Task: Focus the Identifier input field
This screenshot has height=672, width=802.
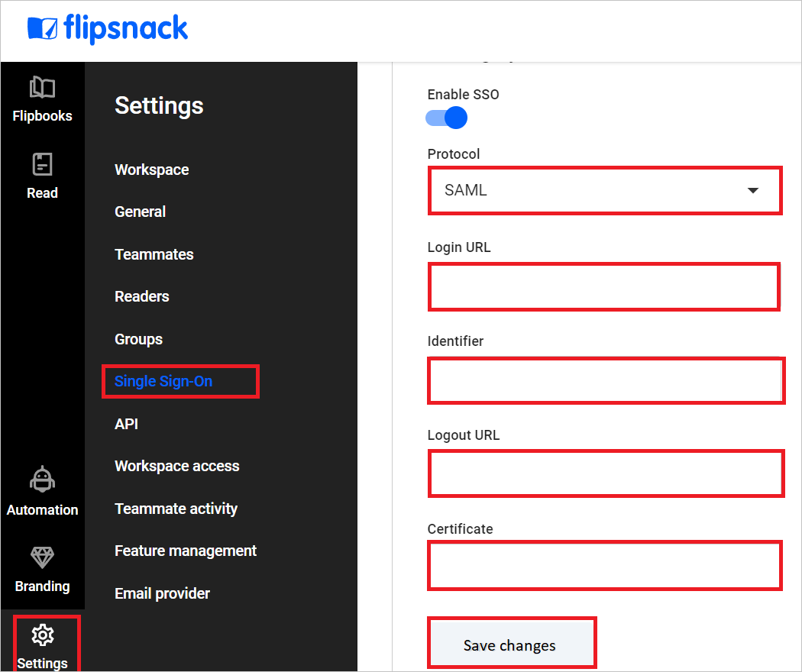Action: 606,380
